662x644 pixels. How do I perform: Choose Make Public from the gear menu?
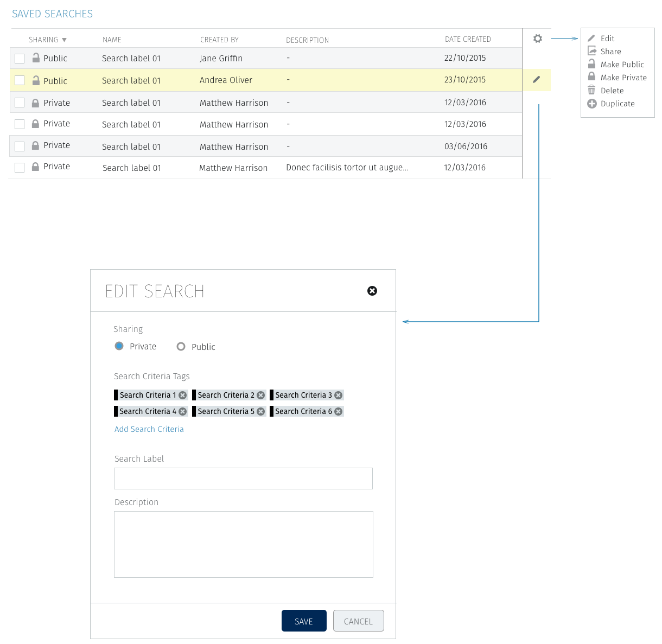[622, 65]
